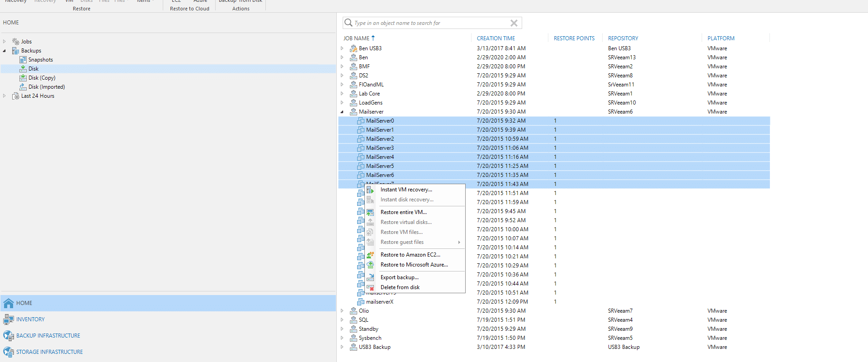Screen dimensions: 868x362
Task: Open Instant VM recovery from context menu
Action: pyautogui.click(x=406, y=190)
